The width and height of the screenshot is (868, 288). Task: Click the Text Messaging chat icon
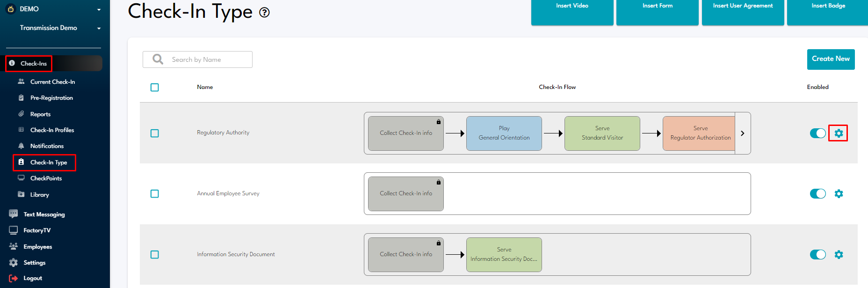[x=14, y=214]
